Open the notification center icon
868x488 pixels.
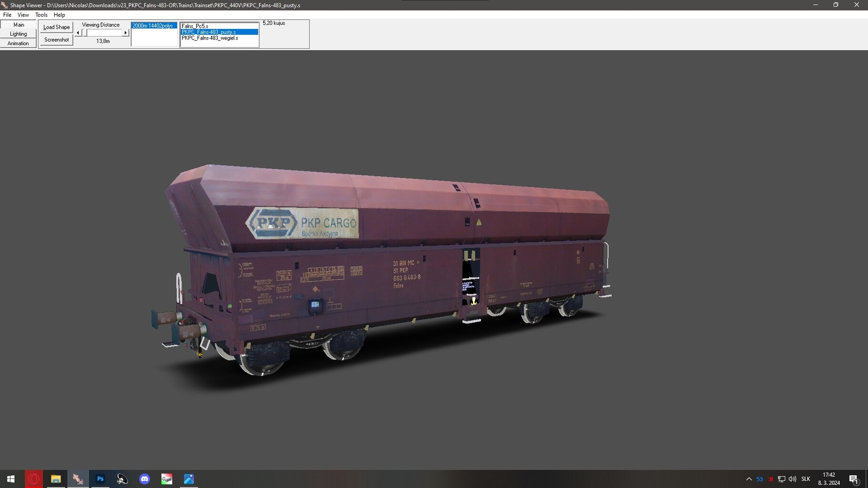[x=853, y=479]
